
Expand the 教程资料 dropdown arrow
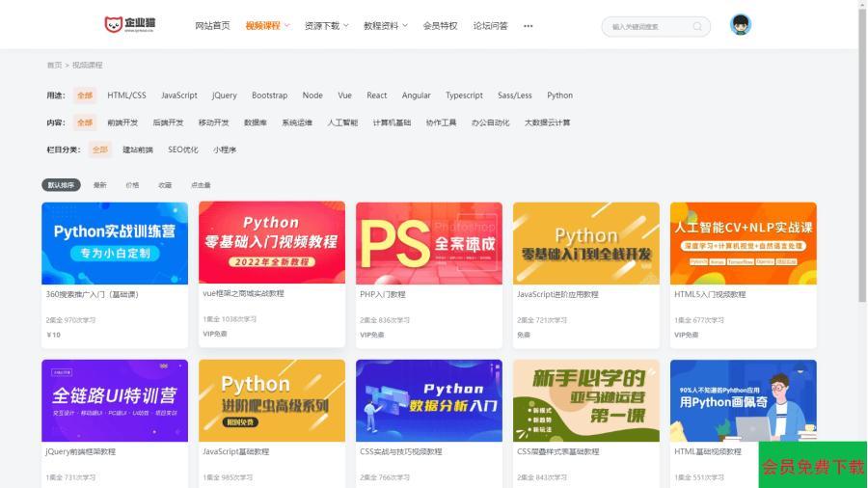point(405,25)
